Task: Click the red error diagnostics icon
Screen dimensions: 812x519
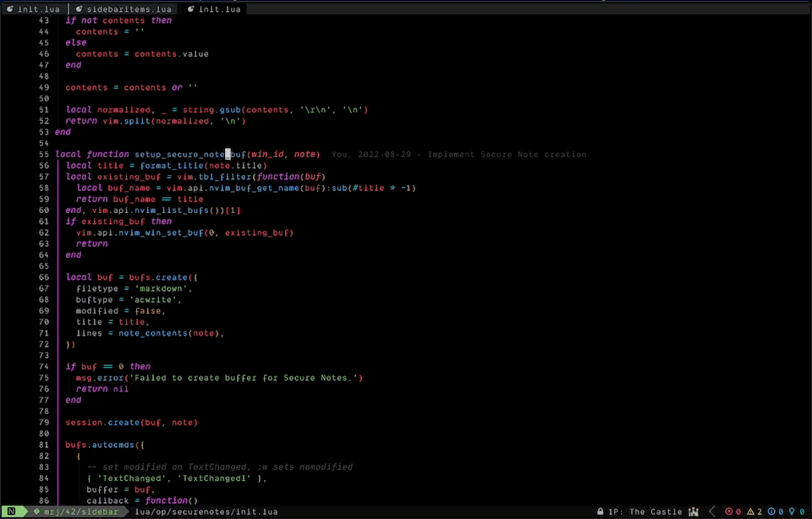Action: point(728,511)
